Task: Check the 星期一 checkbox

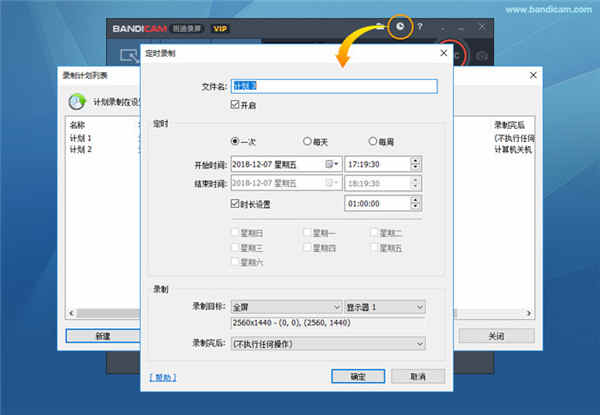Action: (307, 233)
